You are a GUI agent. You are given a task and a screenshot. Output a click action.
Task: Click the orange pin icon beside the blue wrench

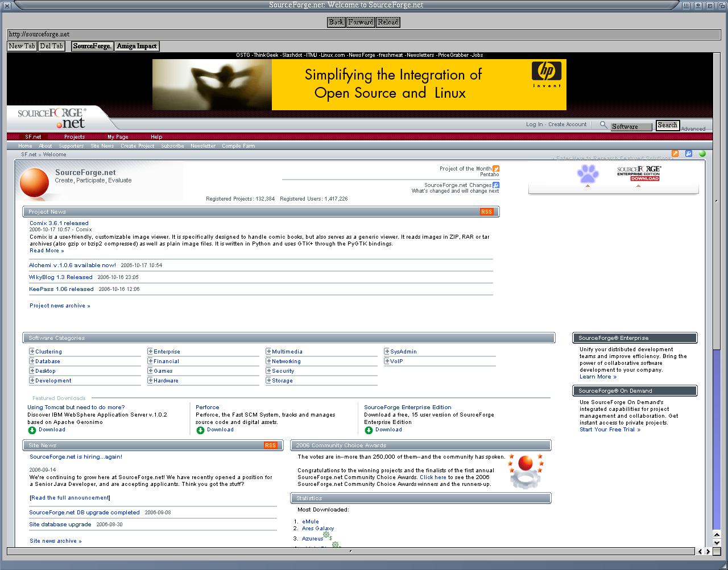(x=675, y=153)
